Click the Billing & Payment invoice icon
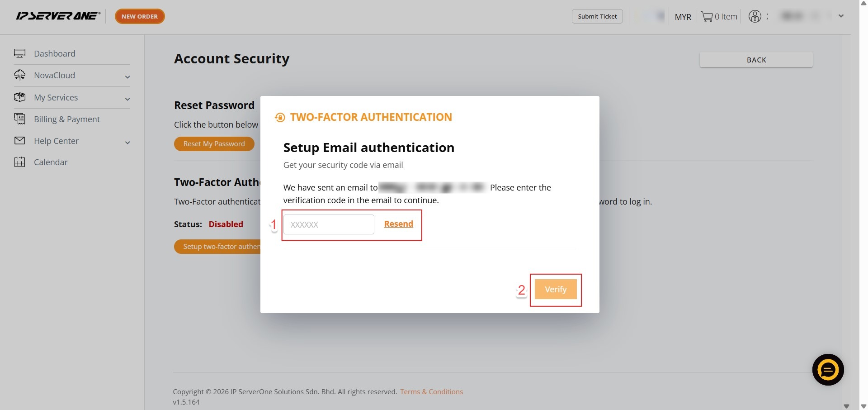The width and height of the screenshot is (868, 410). tap(20, 119)
